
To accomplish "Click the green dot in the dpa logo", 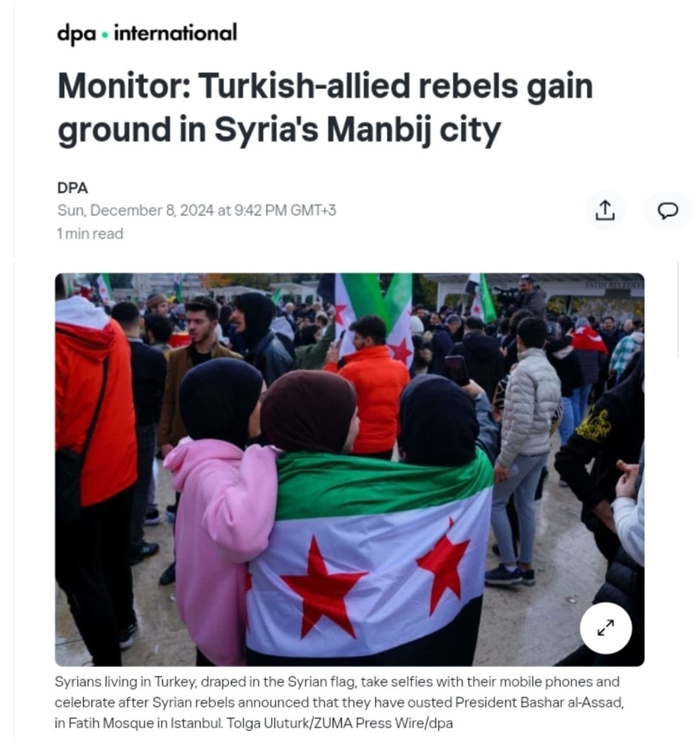I will [105, 34].
